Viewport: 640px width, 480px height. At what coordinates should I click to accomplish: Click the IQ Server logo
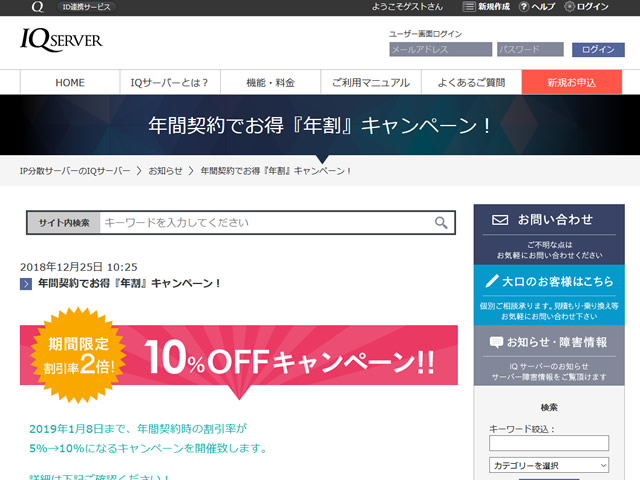[61, 40]
